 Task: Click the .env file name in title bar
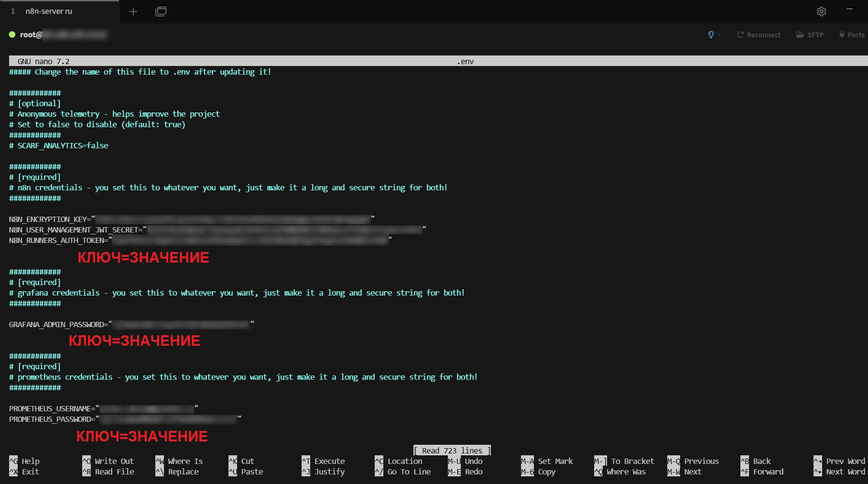point(466,61)
